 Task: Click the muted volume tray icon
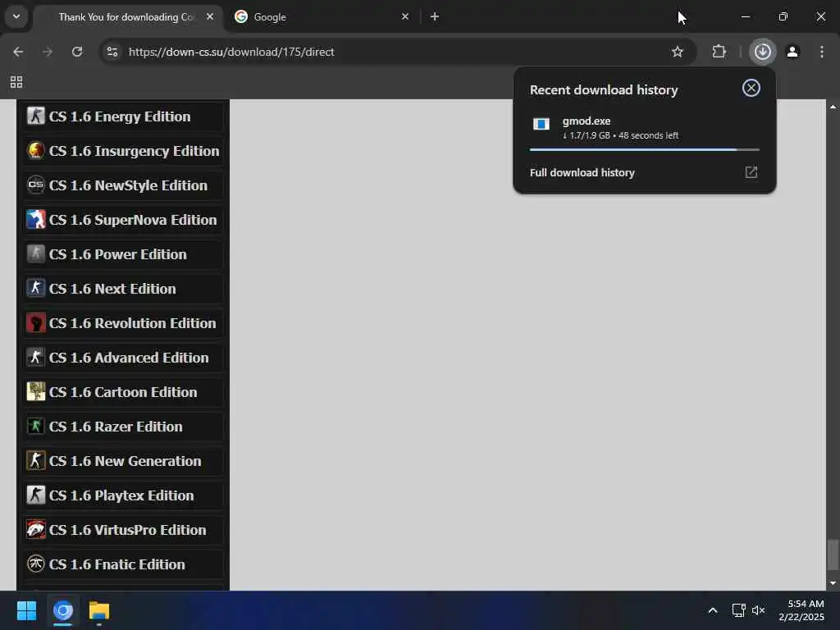759,610
